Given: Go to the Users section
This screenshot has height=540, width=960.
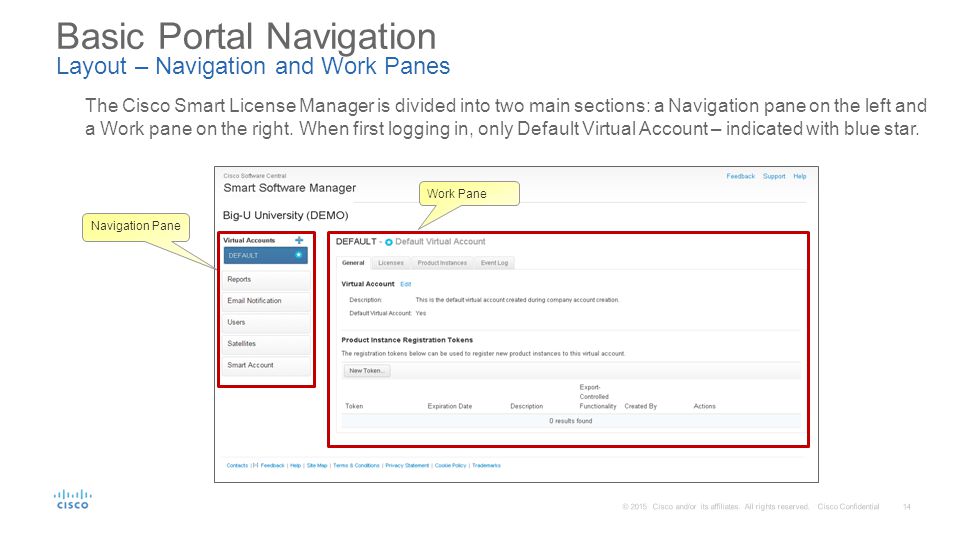Looking at the screenshot, I should (266, 322).
